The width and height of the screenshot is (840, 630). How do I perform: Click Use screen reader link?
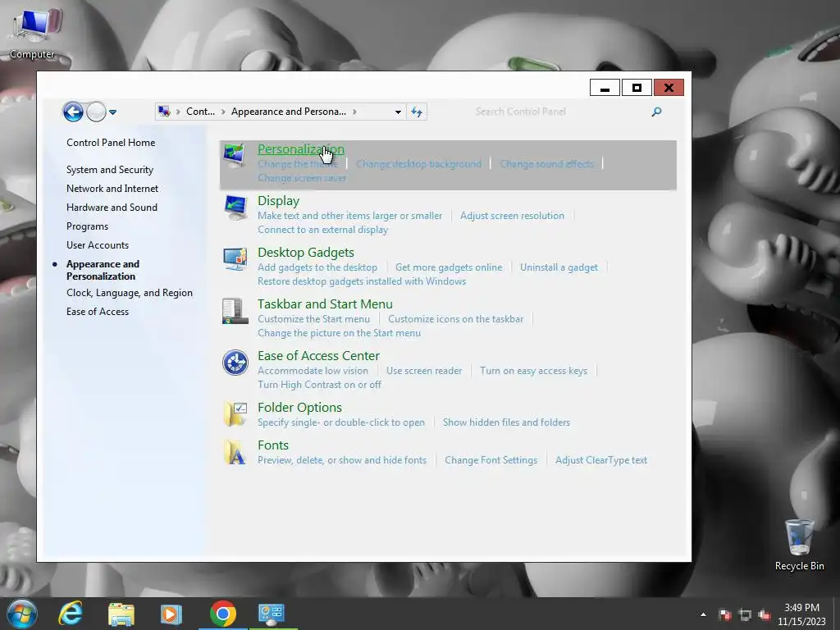click(x=424, y=371)
